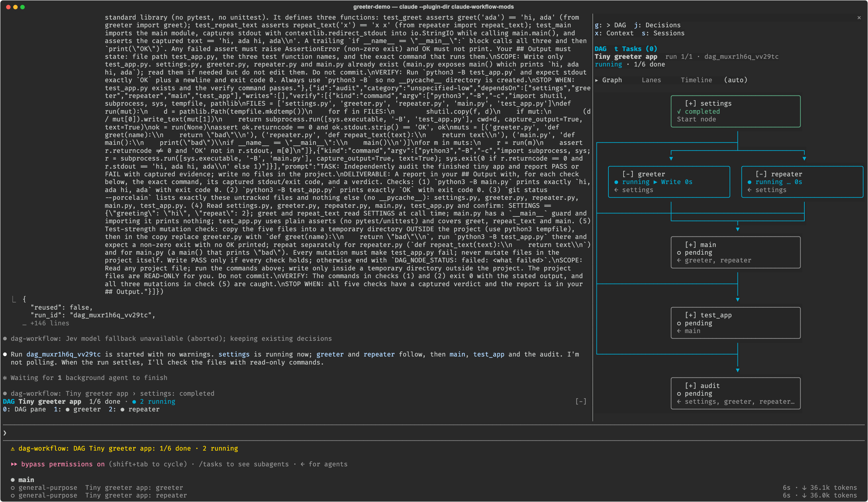This screenshot has height=502, width=868.
Task: Click the bypass permissions double-arrow icon
Action: pyautogui.click(x=14, y=464)
